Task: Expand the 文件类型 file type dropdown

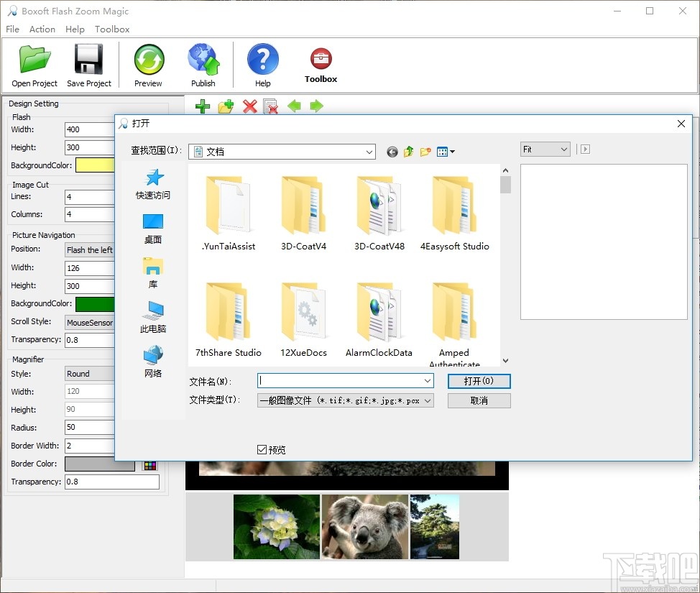Action: click(x=428, y=400)
